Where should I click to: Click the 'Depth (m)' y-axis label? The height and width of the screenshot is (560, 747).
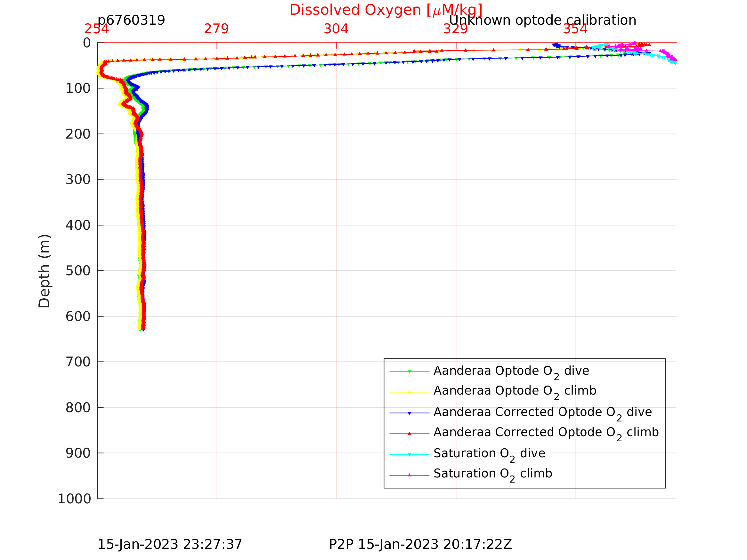click(x=44, y=271)
